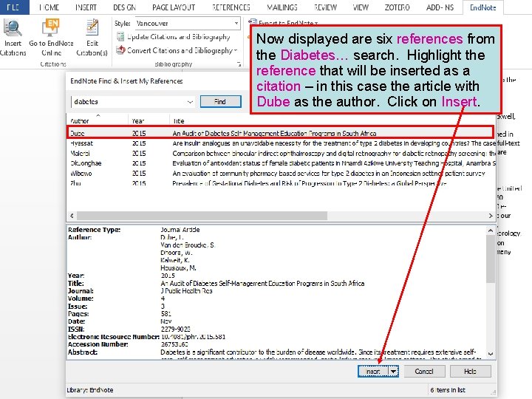Image resolution: width=532 pixels, height=399 pixels.
Task: Select the Hyassat reference row
Action: tap(281, 143)
